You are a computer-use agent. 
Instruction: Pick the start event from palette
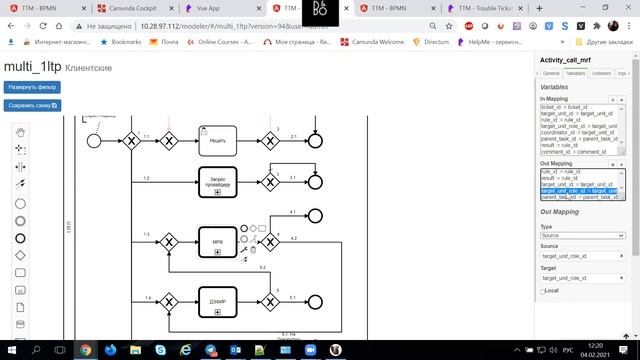[20, 203]
